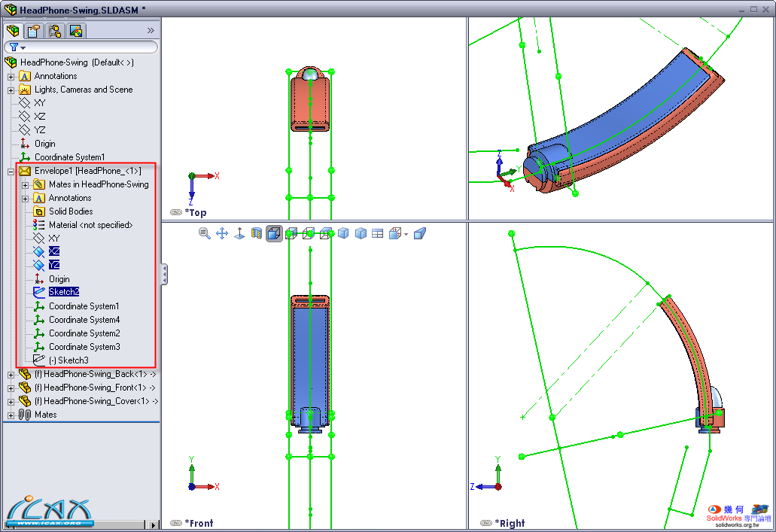Click the double-chevron to show more tabs

pyautogui.click(x=151, y=31)
